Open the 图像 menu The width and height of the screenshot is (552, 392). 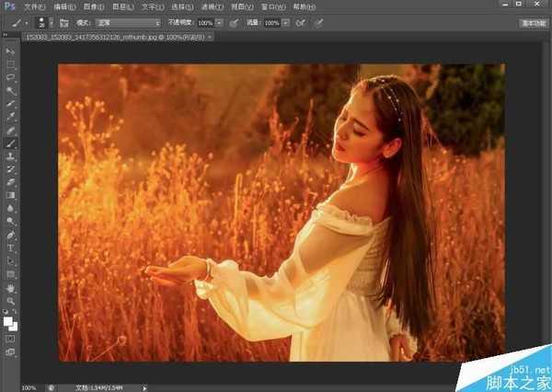pos(90,6)
